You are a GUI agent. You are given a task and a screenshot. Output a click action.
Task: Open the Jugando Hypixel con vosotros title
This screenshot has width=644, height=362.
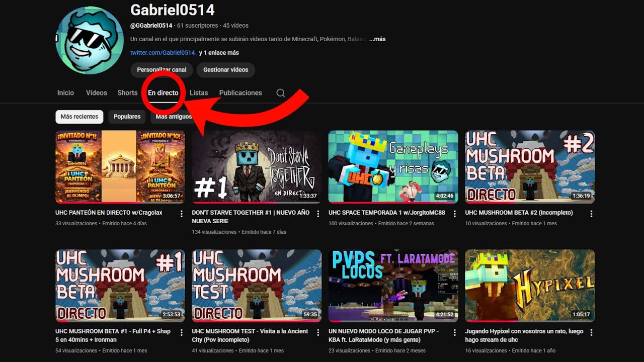pos(524,335)
